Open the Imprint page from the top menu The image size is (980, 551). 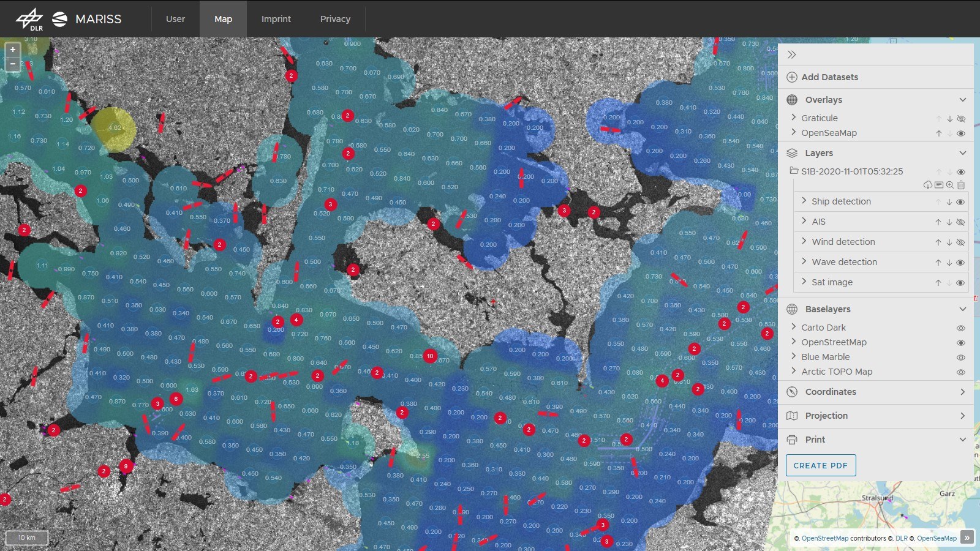point(276,19)
